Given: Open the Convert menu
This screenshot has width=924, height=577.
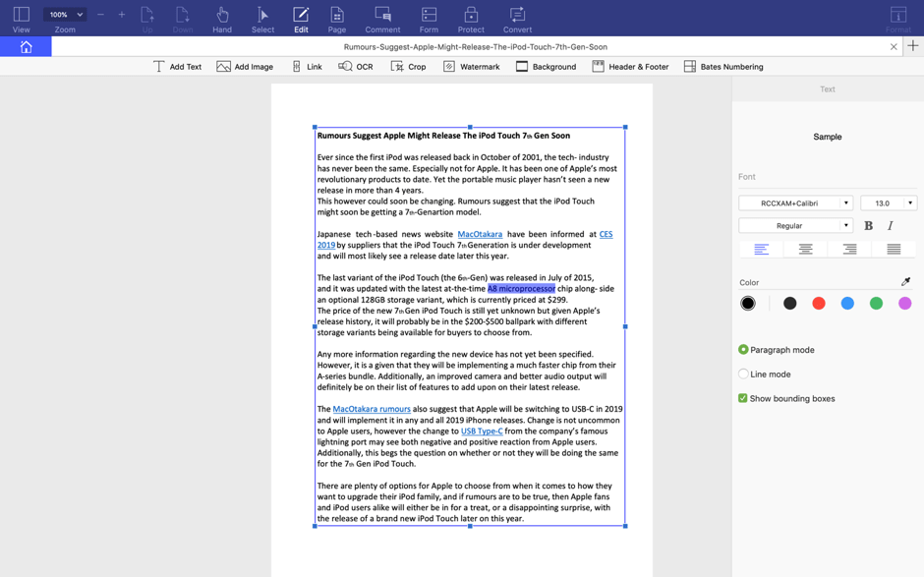Looking at the screenshot, I should 517,19.
